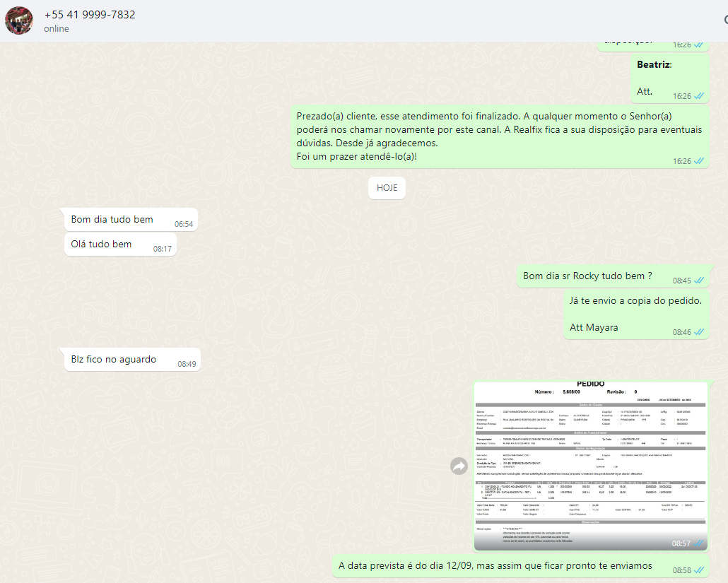
Task: Select the 'A data prevista é do dia 12/09' message
Action: pos(495,565)
